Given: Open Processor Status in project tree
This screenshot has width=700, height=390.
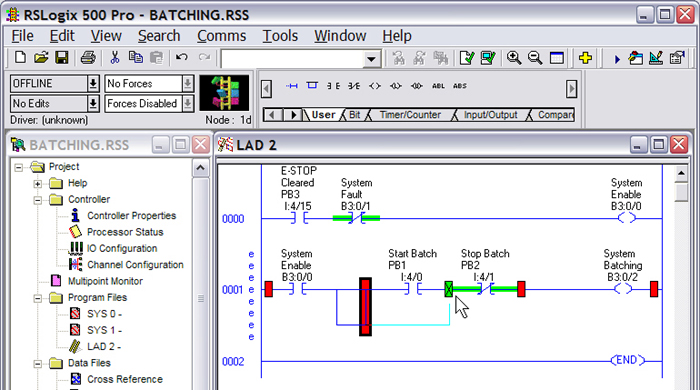Looking at the screenshot, I should coord(125,232).
